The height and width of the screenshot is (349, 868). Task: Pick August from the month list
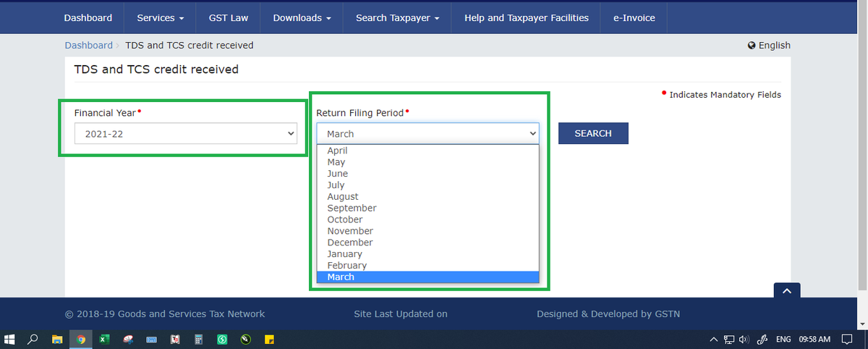point(428,196)
